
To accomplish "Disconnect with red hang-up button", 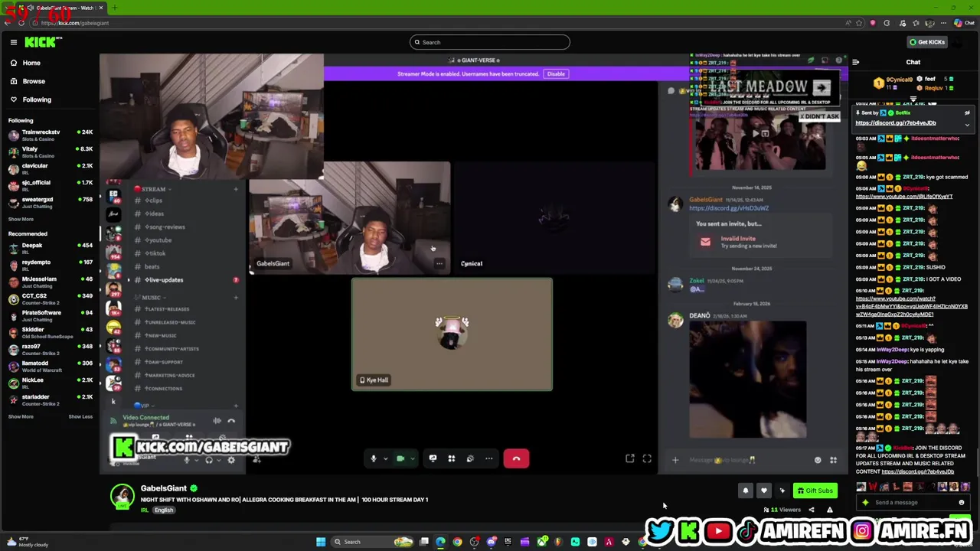I will coord(516,458).
